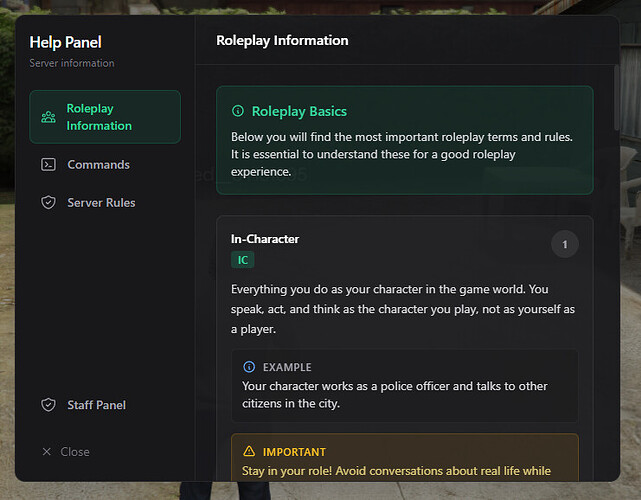Image resolution: width=641 pixels, height=500 pixels.
Task: Click the content area scrollbar thumb
Action: pos(616,98)
